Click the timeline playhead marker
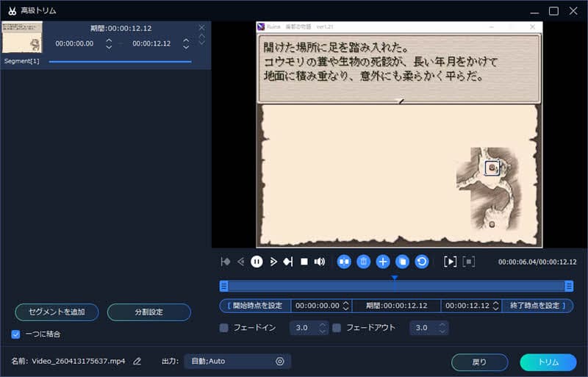The width and height of the screenshot is (588, 377). (395, 278)
